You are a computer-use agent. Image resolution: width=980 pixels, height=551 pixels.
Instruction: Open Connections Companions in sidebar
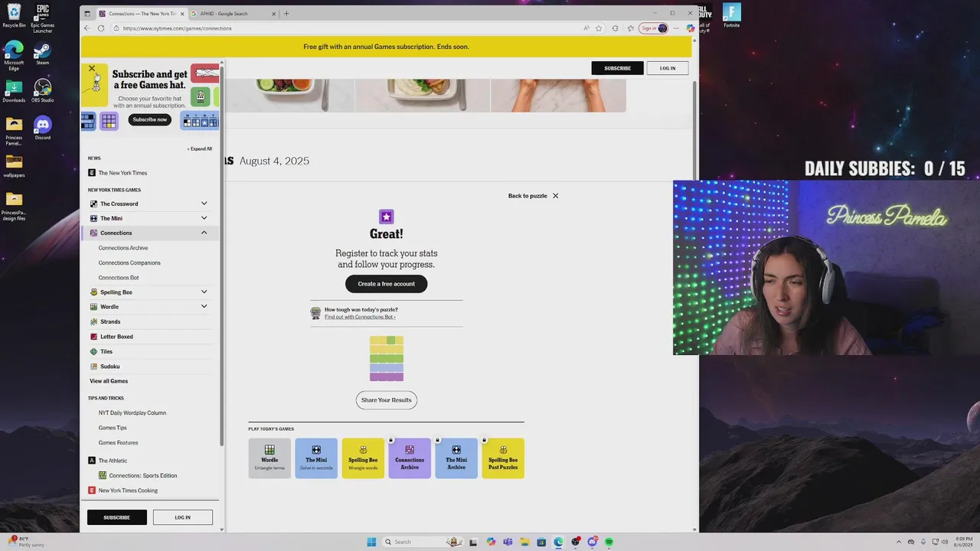tap(129, 262)
